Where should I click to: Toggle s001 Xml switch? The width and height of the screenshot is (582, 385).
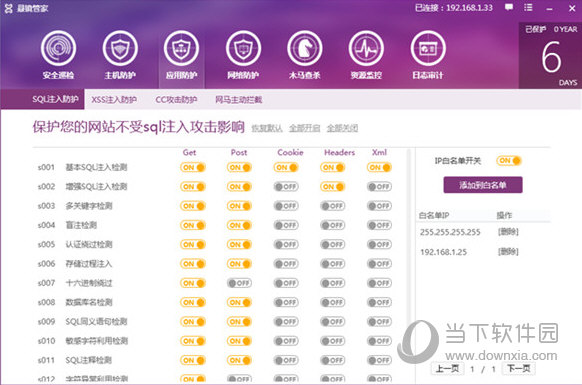pos(379,167)
